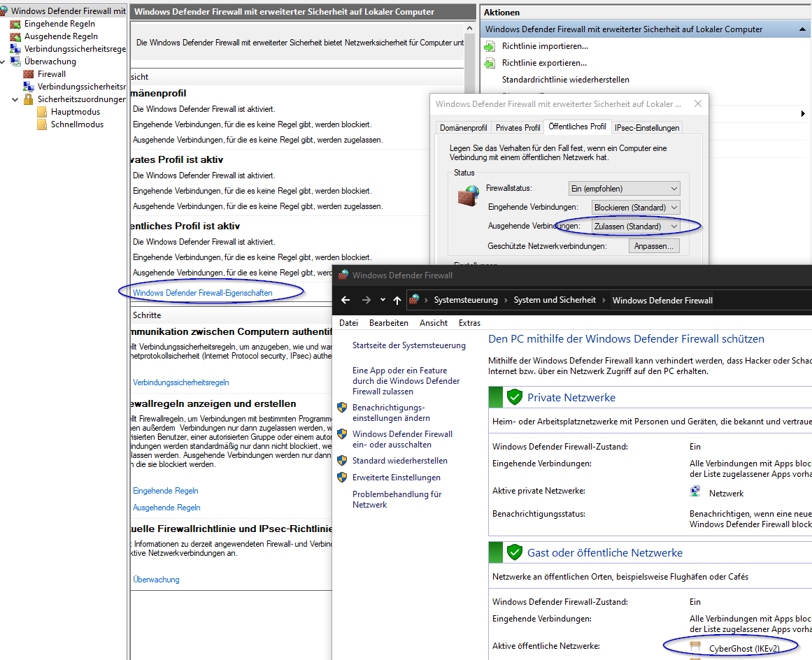The image size is (812, 660).
Task: Collapse the Sicherheitszuordnungen tree node
Action: [x=15, y=99]
